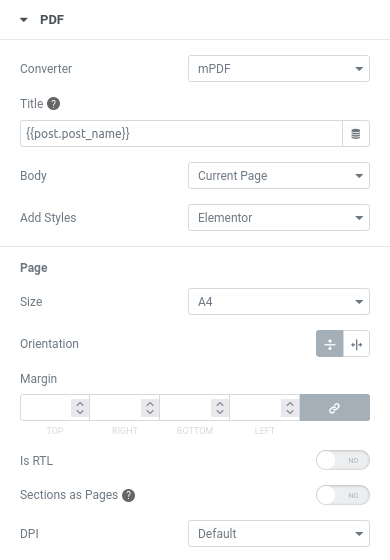Click the Title help question-mark icon
The height and width of the screenshot is (560, 390).
point(54,104)
